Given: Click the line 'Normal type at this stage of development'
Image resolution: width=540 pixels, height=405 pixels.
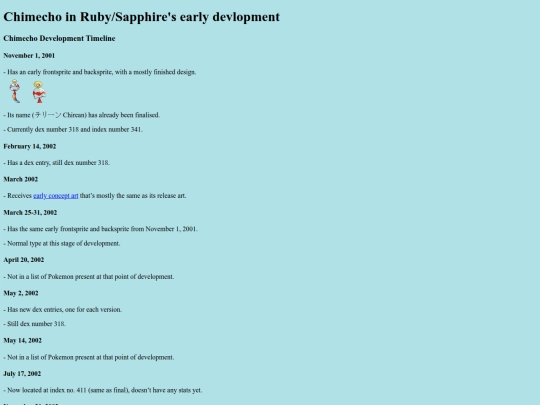Looking at the screenshot, I should (62, 243).
